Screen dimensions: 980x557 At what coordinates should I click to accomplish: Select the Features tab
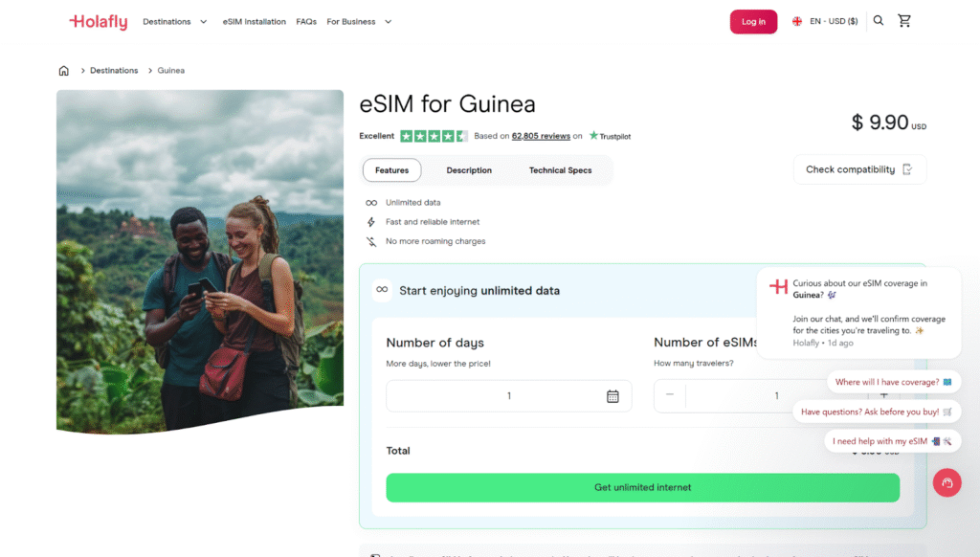(391, 170)
